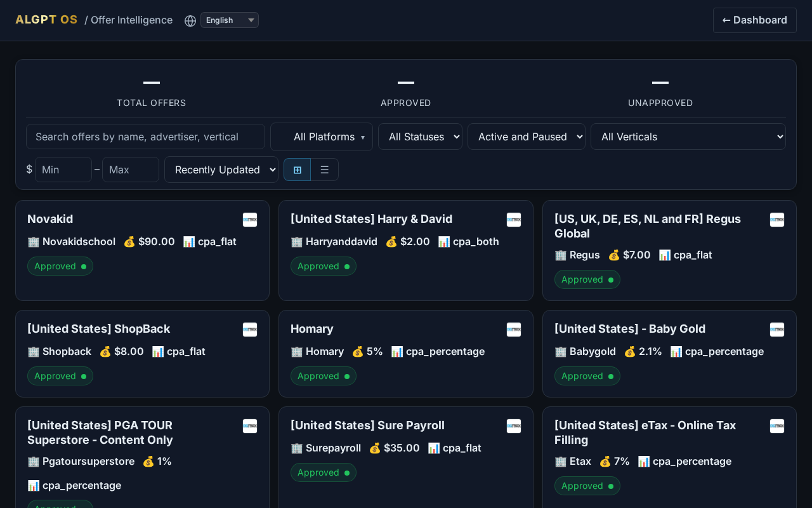The image size is (812, 508).
Task: Click the Max price field
Action: (x=131, y=170)
